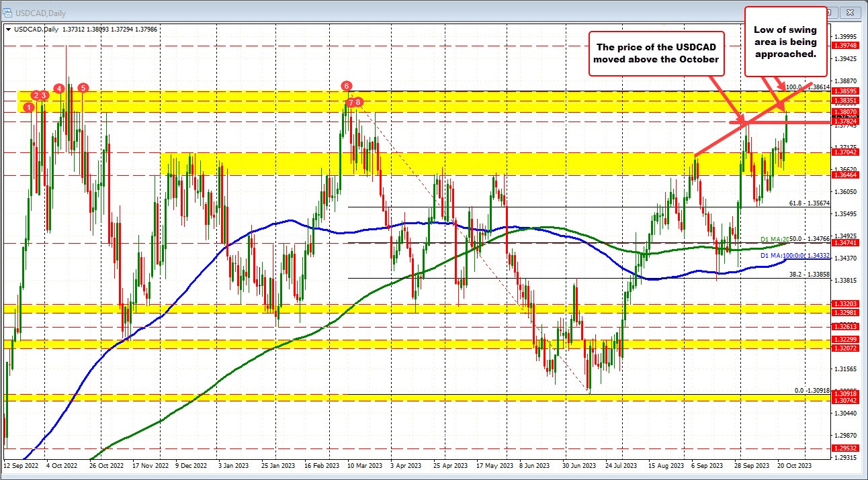Expand the USDCAD,Daily data line triangle

click(x=8, y=30)
